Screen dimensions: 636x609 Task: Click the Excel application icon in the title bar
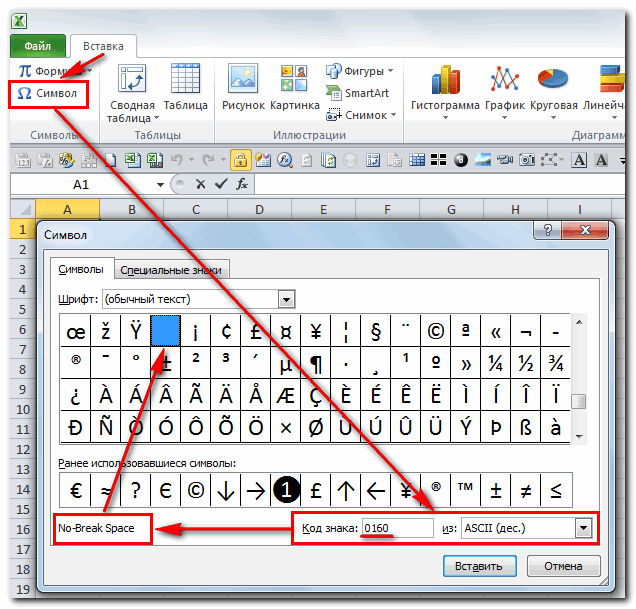point(19,21)
